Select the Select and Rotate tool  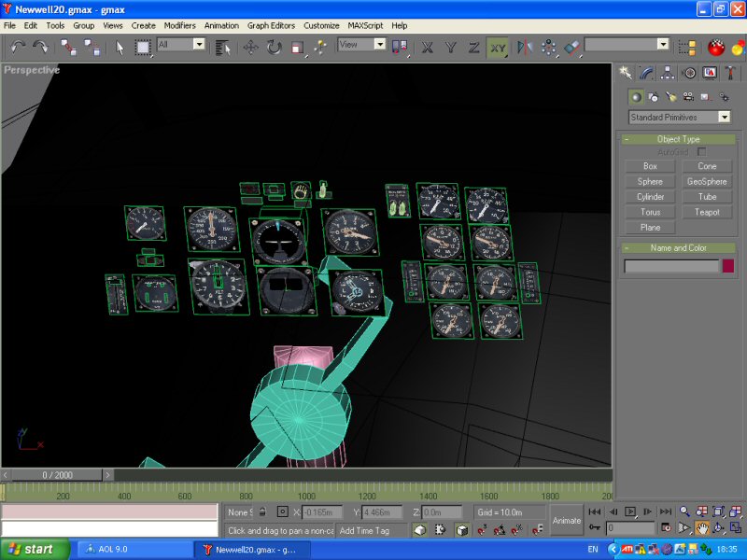coord(275,46)
